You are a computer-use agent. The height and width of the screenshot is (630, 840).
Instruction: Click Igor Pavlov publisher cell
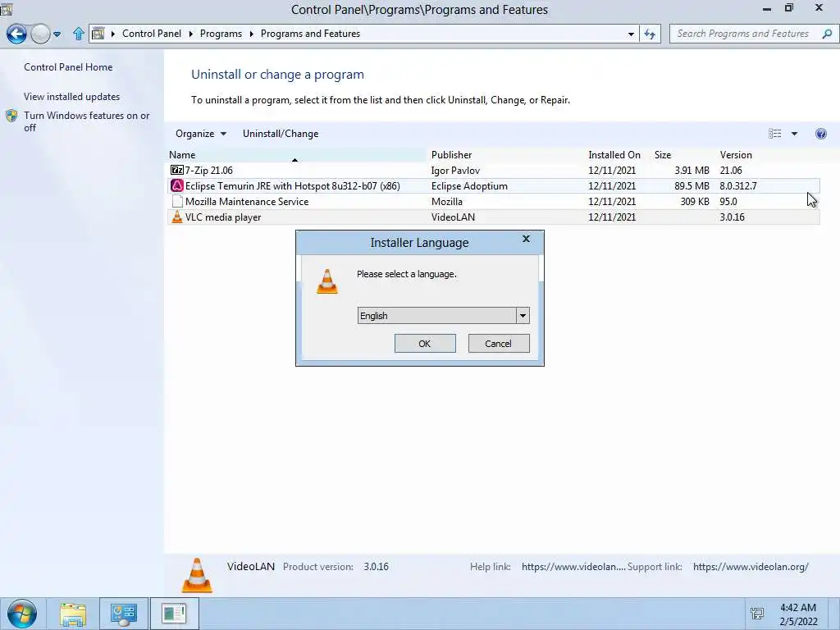pos(455,171)
